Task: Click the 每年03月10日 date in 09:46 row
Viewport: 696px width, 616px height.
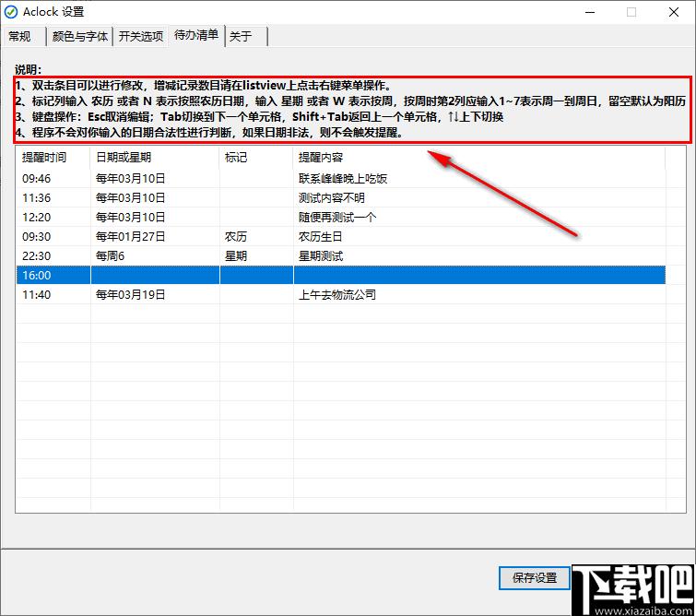Action: click(x=131, y=179)
